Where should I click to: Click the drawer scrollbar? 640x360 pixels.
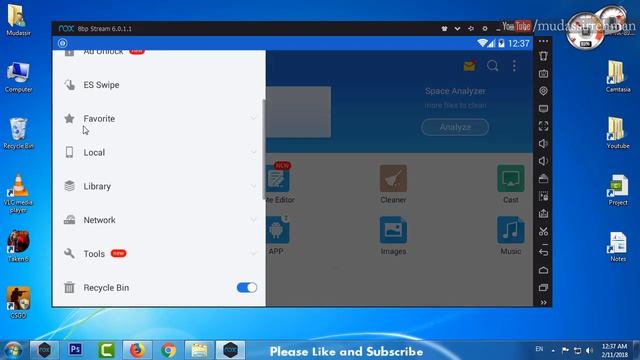coord(264,149)
